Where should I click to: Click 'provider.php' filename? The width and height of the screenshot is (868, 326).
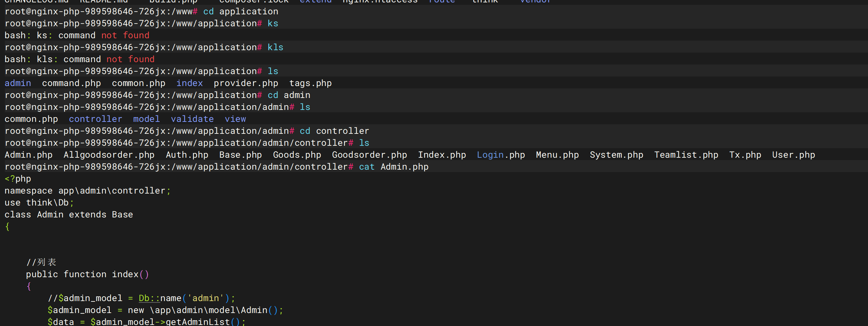pyautogui.click(x=246, y=83)
